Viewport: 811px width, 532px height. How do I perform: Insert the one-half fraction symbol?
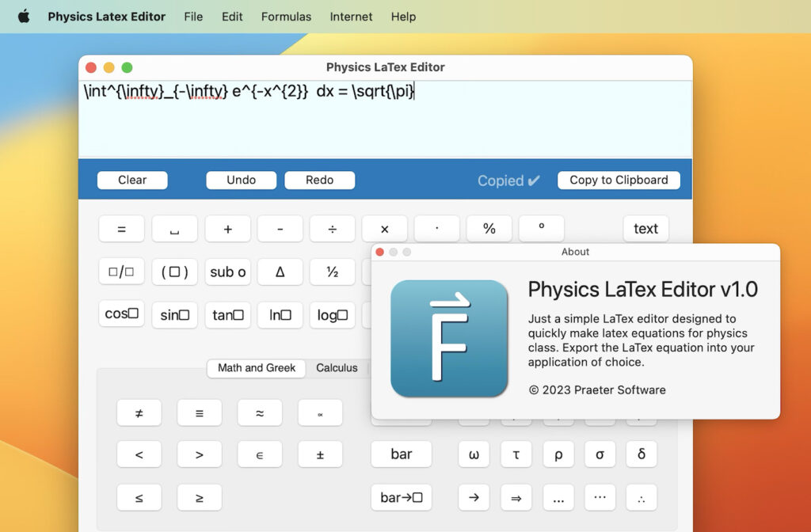[332, 272]
